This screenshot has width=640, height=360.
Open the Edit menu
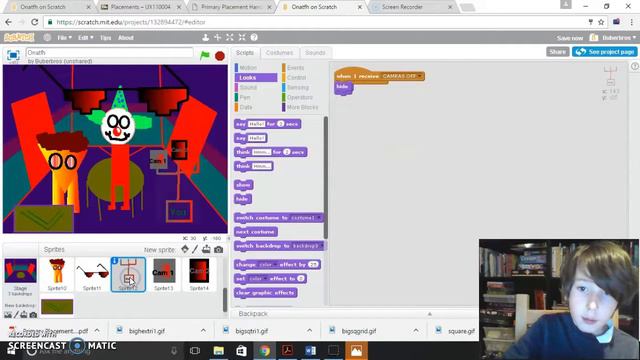click(85, 38)
